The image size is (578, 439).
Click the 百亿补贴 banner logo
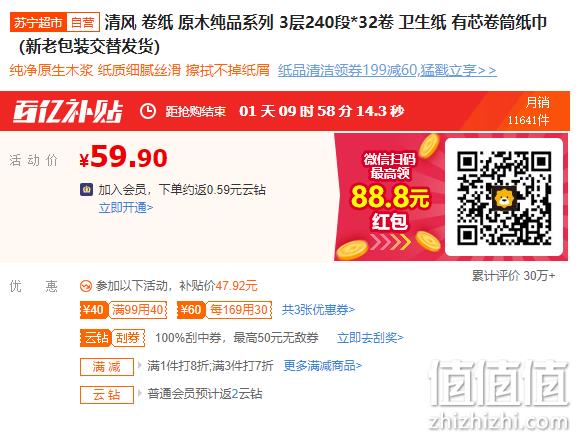click(x=68, y=111)
